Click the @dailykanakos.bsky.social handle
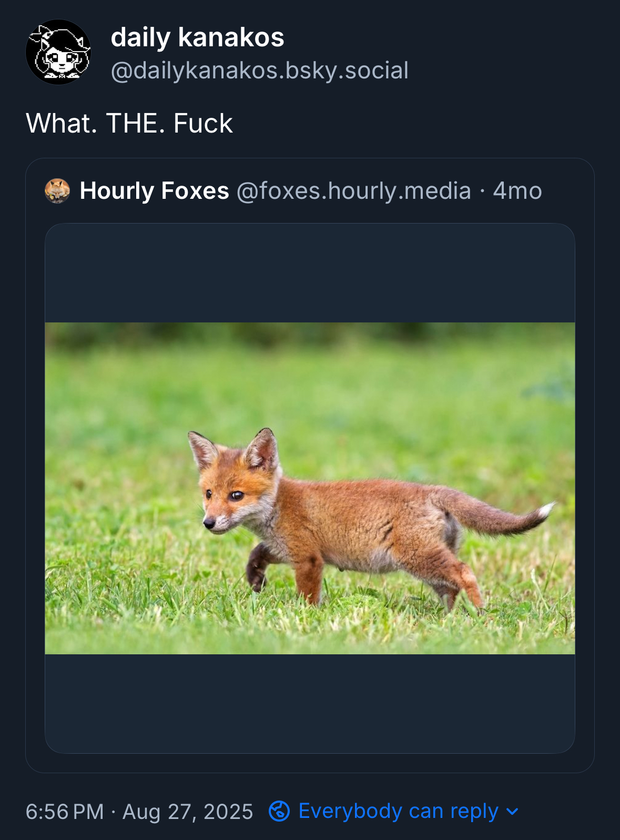Image resolution: width=620 pixels, height=840 pixels. point(259,70)
